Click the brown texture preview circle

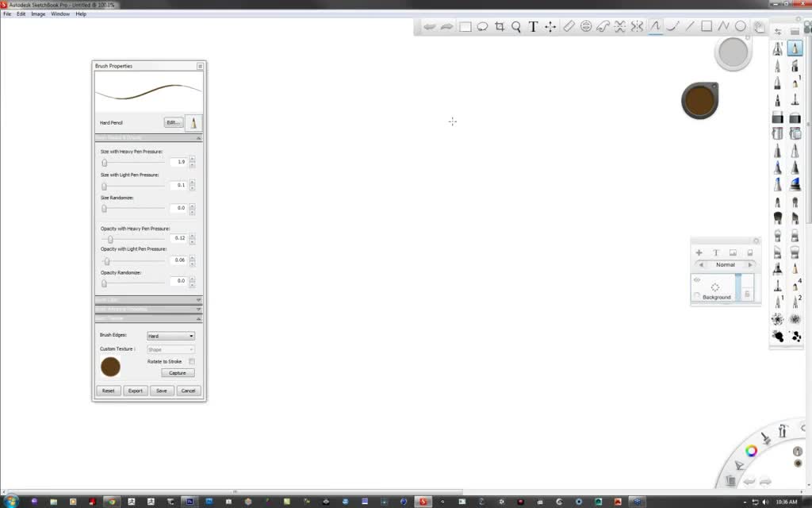[110, 367]
